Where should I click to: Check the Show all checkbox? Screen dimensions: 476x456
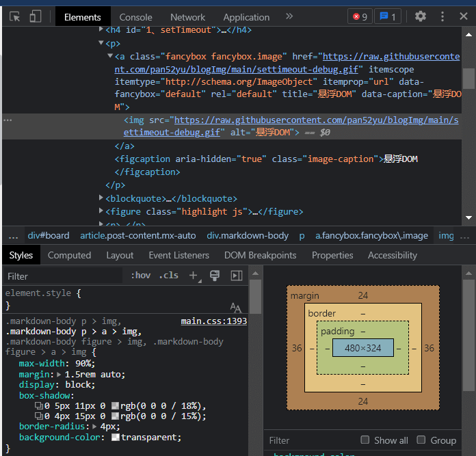coord(365,440)
